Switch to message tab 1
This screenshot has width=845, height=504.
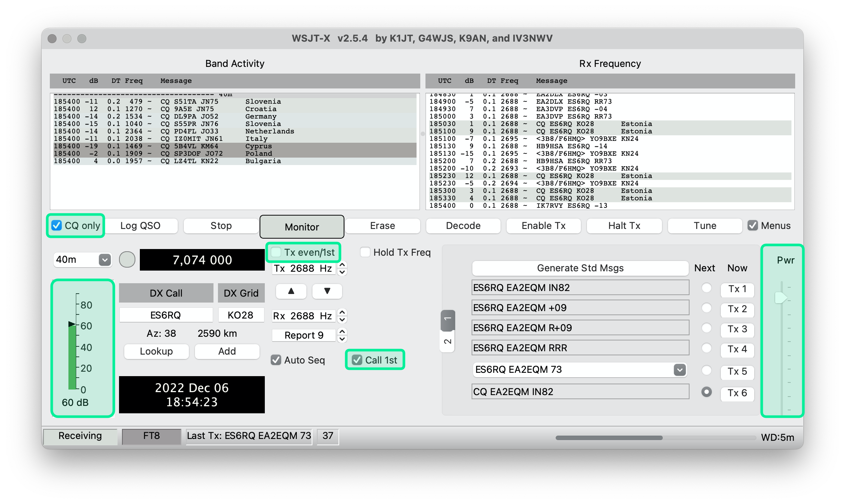pos(447,320)
